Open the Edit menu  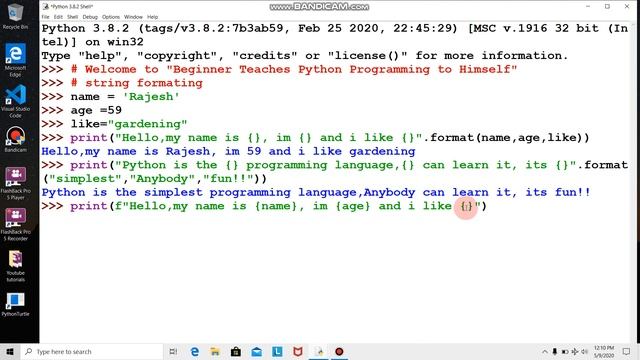pyautogui.click(x=58, y=17)
